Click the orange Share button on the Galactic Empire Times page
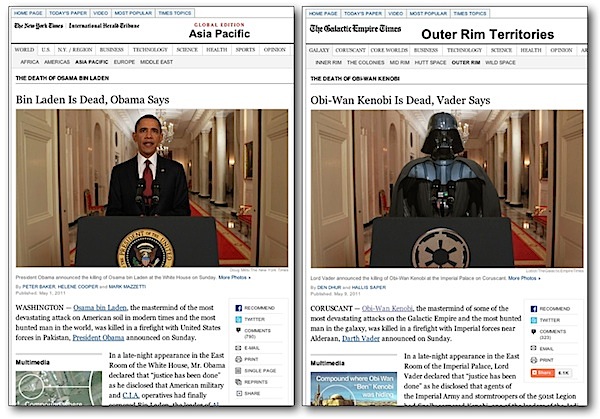The width and height of the screenshot is (600, 419). [543, 373]
